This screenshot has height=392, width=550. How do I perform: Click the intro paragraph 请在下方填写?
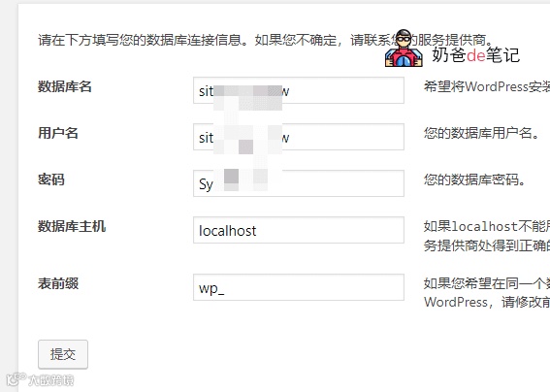click(266, 40)
